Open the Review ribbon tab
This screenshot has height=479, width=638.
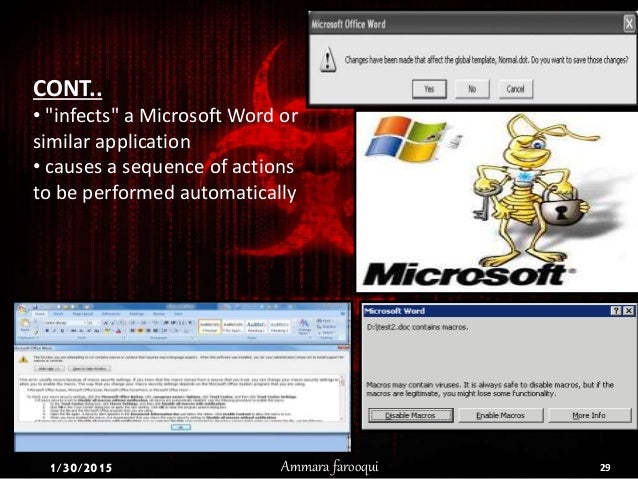[159, 314]
